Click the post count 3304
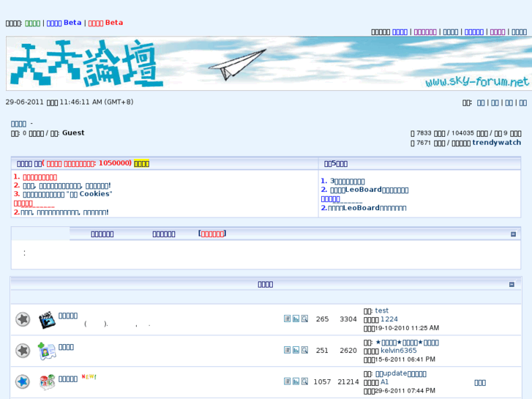The width and height of the screenshot is (532, 399). point(348,319)
